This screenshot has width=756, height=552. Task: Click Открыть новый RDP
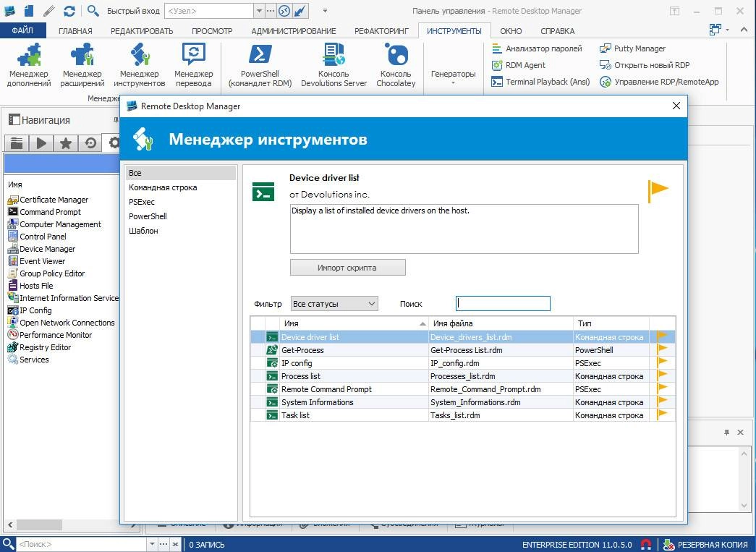644,65
